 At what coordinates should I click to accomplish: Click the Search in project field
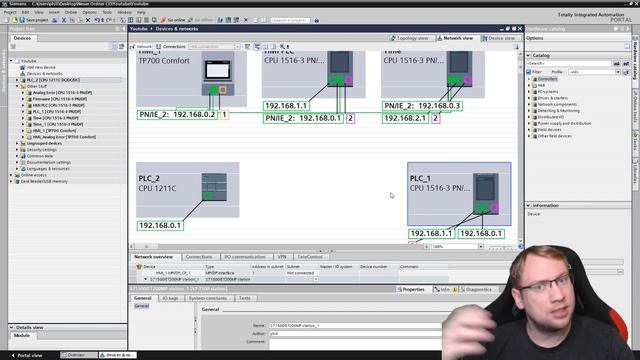pyautogui.click(x=290, y=20)
